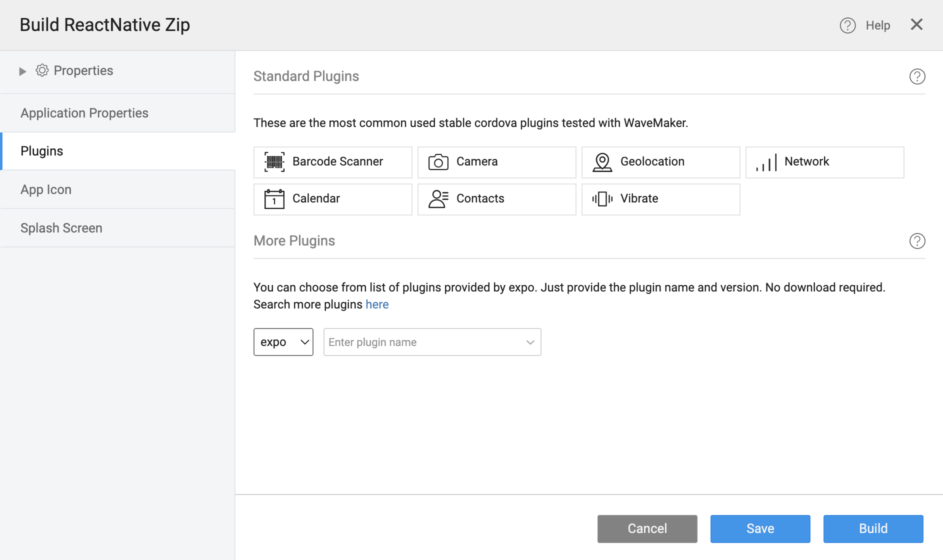Screen dimensions: 943x560
Task: Select the Network plugin signal icon
Action: click(x=766, y=162)
